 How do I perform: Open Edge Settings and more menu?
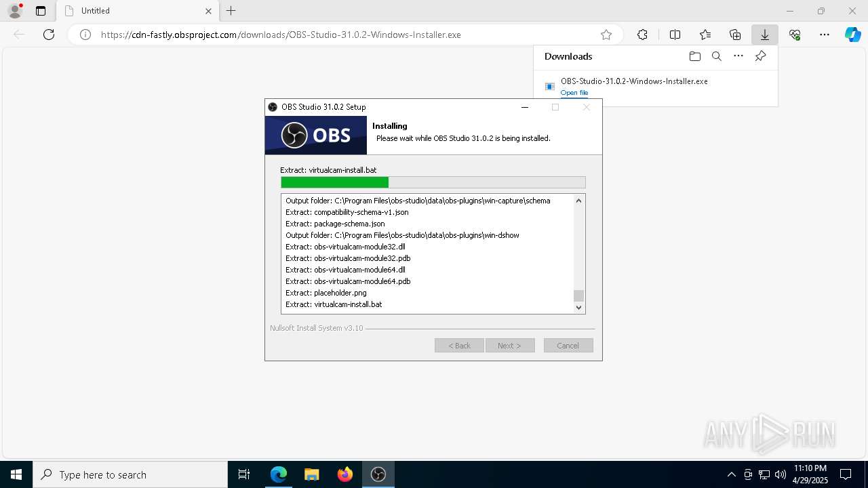click(x=825, y=35)
